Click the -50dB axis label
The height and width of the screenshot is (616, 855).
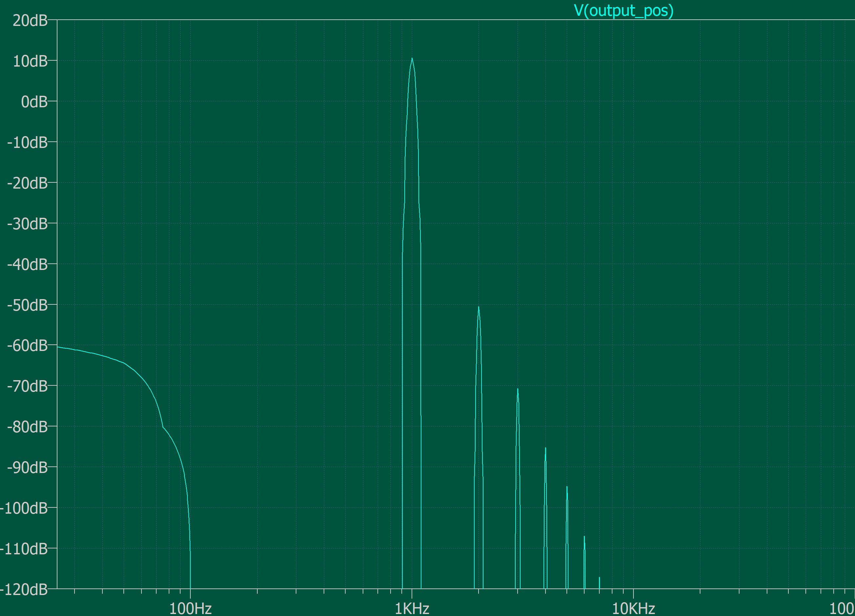tap(28, 305)
